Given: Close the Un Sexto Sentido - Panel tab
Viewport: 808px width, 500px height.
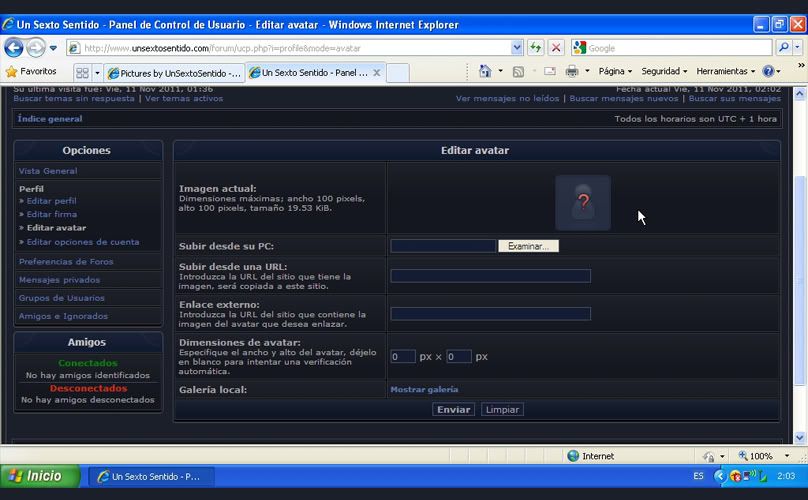Looking at the screenshot, I should click(377, 73).
